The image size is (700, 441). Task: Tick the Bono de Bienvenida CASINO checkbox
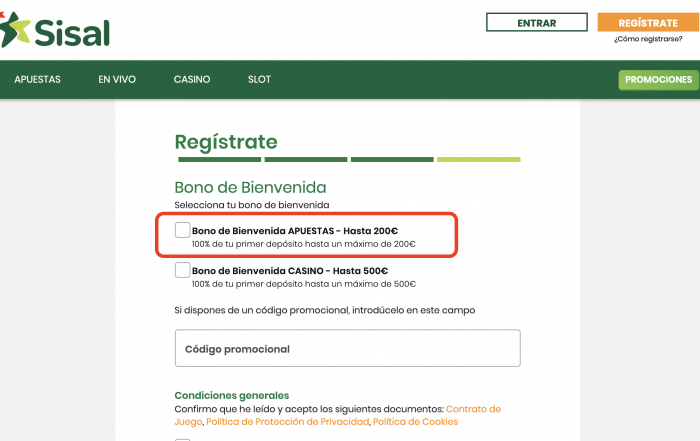(x=182, y=270)
